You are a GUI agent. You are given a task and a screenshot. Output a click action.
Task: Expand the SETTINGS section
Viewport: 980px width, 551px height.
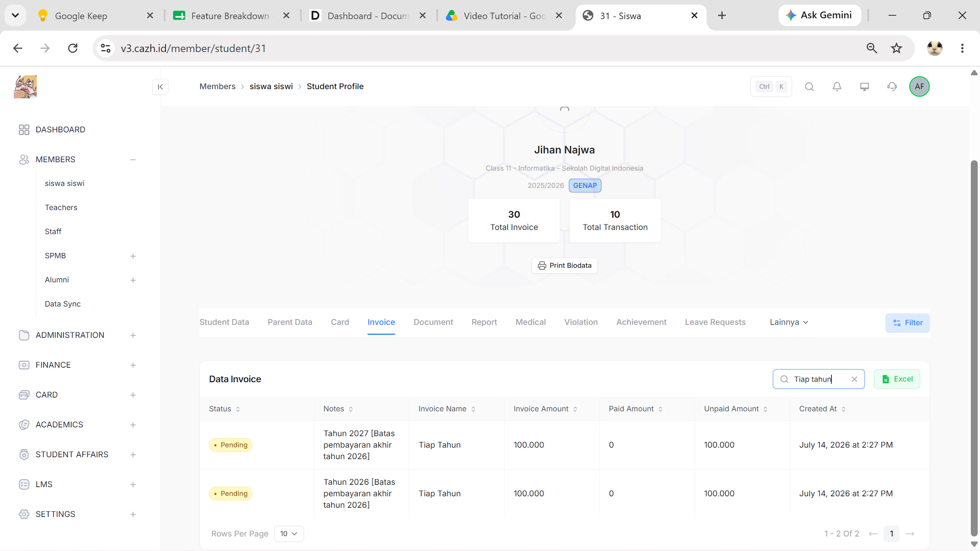pyautogui.click(x=133, y=515)
